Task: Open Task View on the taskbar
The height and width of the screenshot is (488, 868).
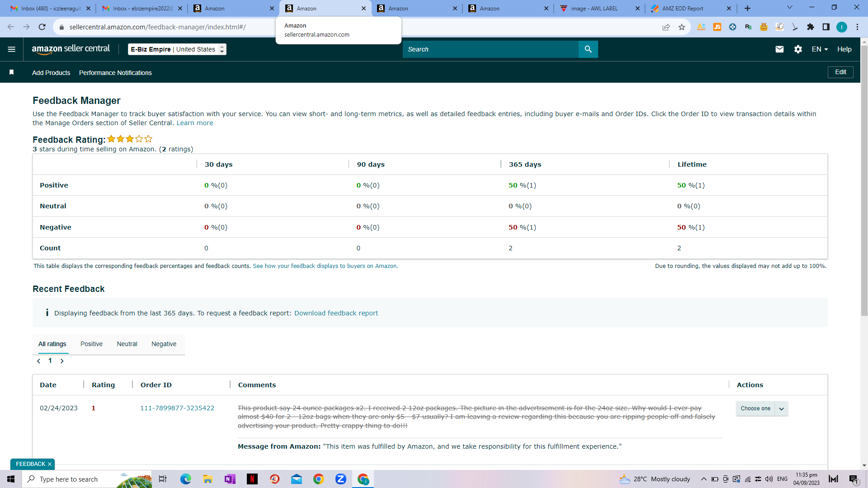Action: coord(163,479)
